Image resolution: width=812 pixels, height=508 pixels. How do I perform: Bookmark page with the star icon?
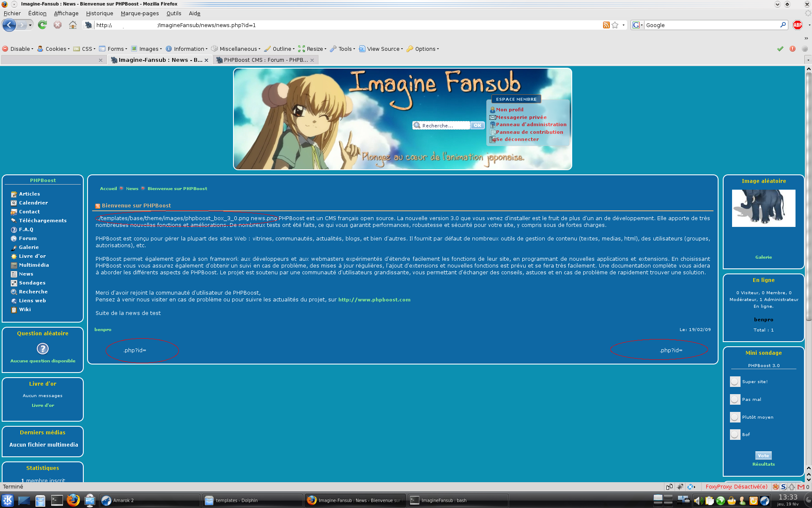point(615,25)
